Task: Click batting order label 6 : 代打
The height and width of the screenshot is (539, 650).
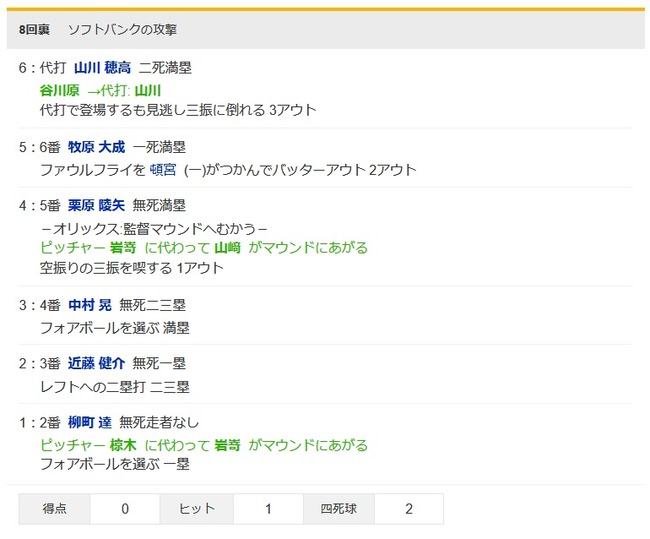Action: tap(42, 68)
